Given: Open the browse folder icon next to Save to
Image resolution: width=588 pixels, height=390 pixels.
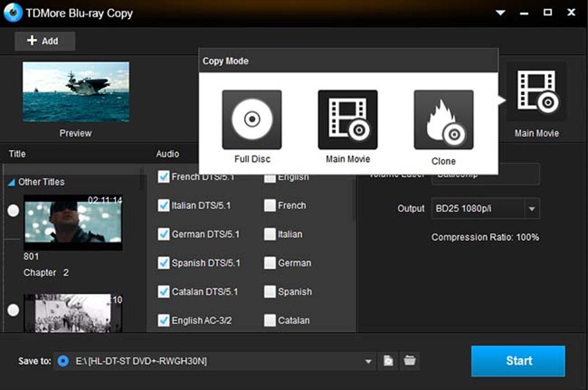Looking at the screenshot, I should (x=409, y=361).
